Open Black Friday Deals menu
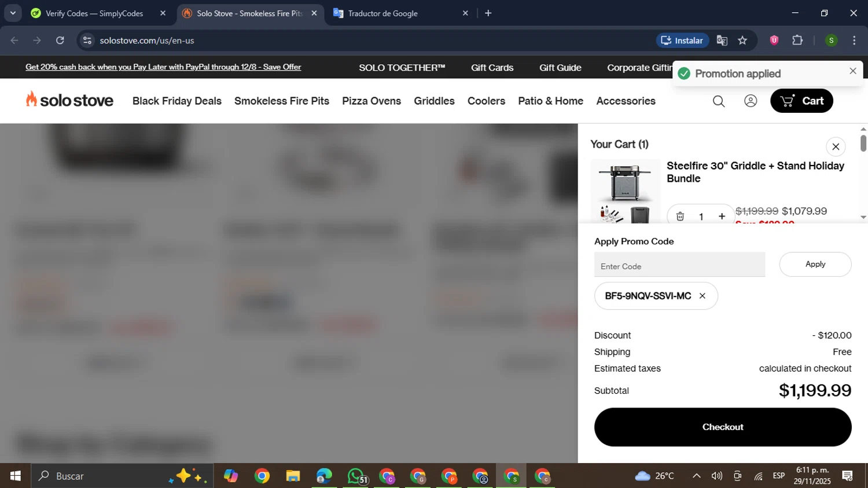The image size is (868, 488). coord(177,101)
